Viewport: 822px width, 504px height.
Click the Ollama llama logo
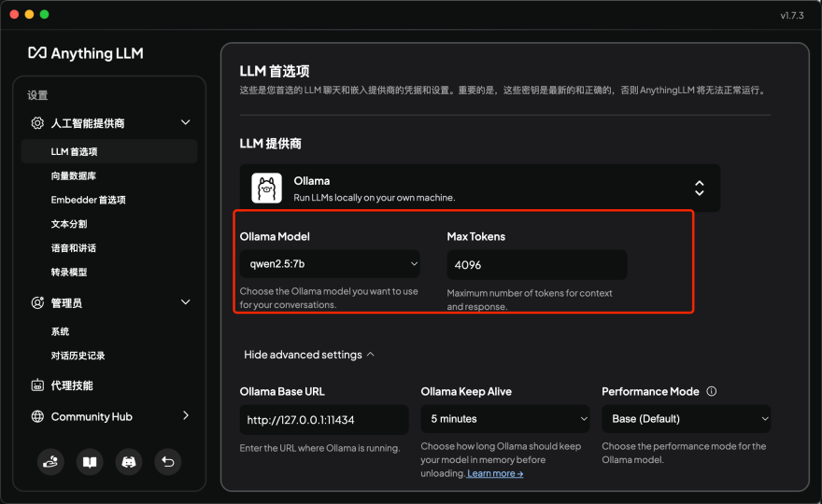click(267, 189)
